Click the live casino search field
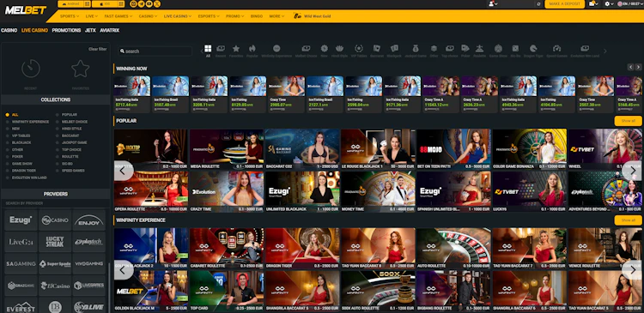The image size is (644, 313). tap(155, 51)
